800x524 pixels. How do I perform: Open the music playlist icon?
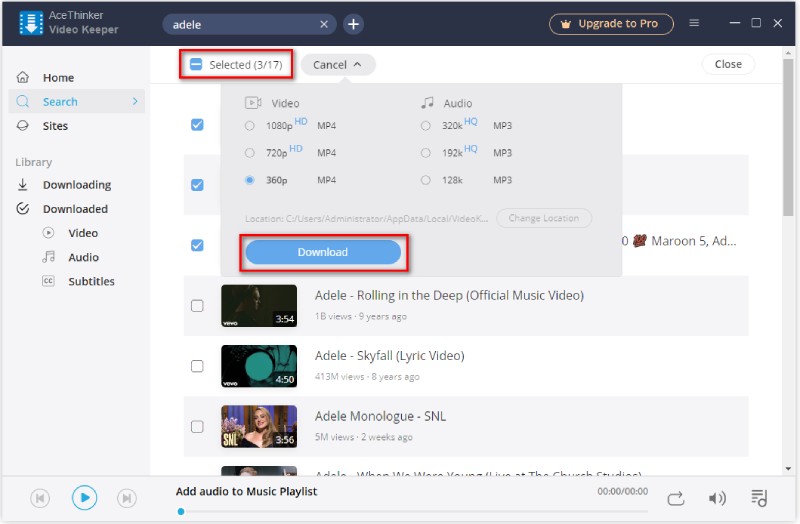(759, 498)
